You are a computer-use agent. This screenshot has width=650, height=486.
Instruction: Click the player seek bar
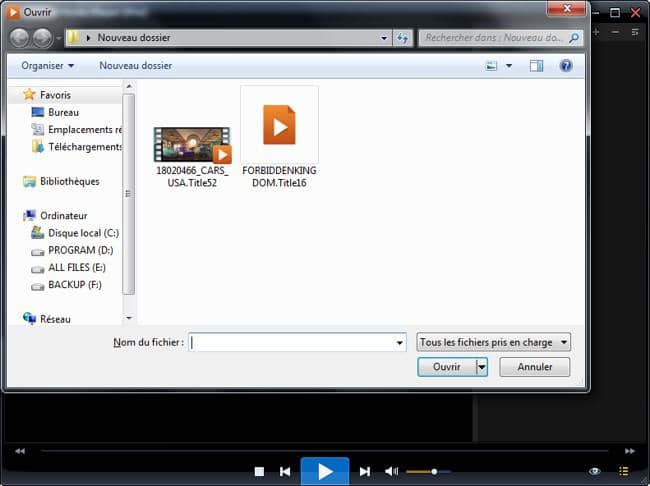[325, 450]
